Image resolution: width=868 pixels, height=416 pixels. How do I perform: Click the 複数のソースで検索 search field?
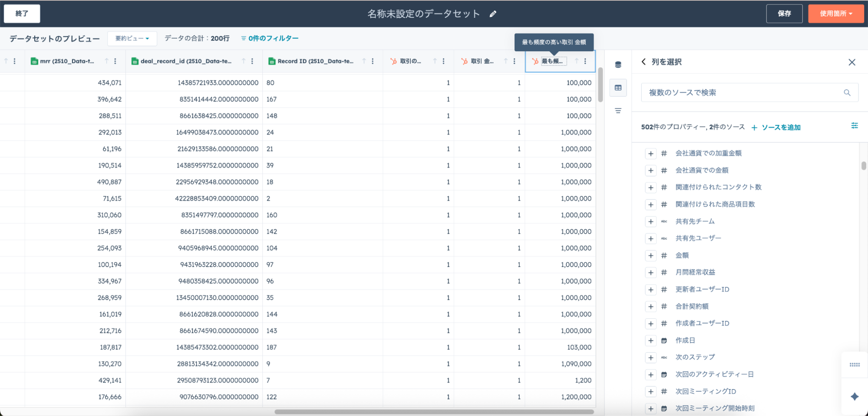(x=743, y=92)
